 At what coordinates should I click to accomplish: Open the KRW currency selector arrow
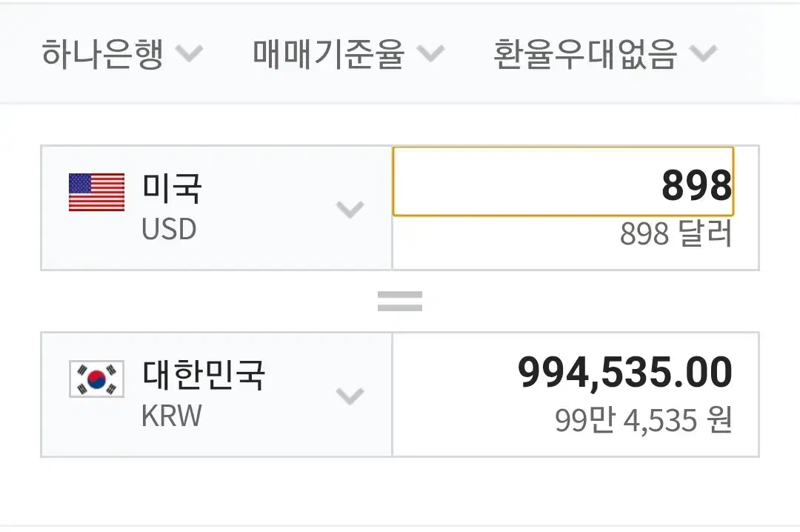[x=350, y=396]
